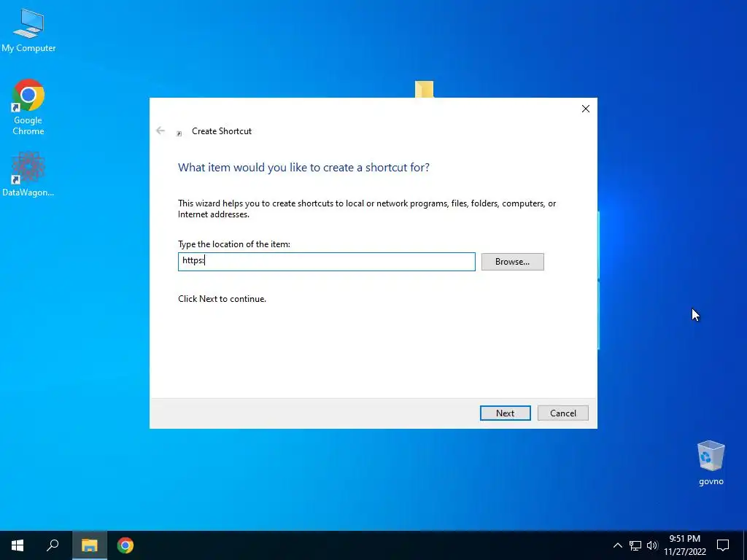Open the My Computer desktop icon

(x=28, y=29)
